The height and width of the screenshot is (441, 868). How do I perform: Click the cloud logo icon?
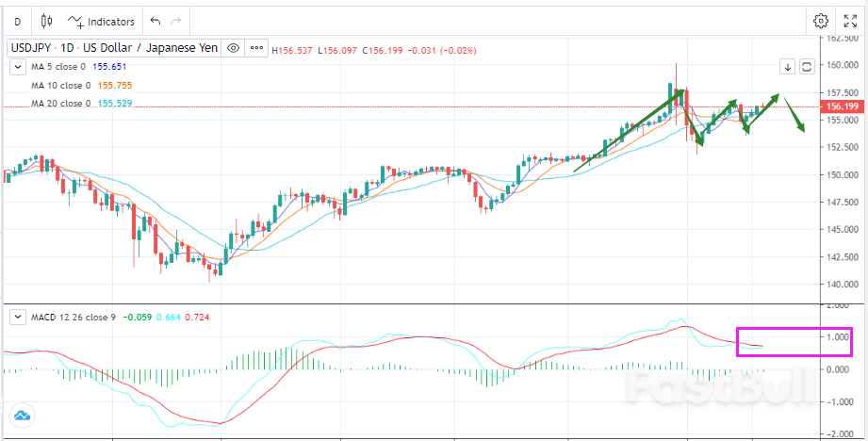(22, 415)
